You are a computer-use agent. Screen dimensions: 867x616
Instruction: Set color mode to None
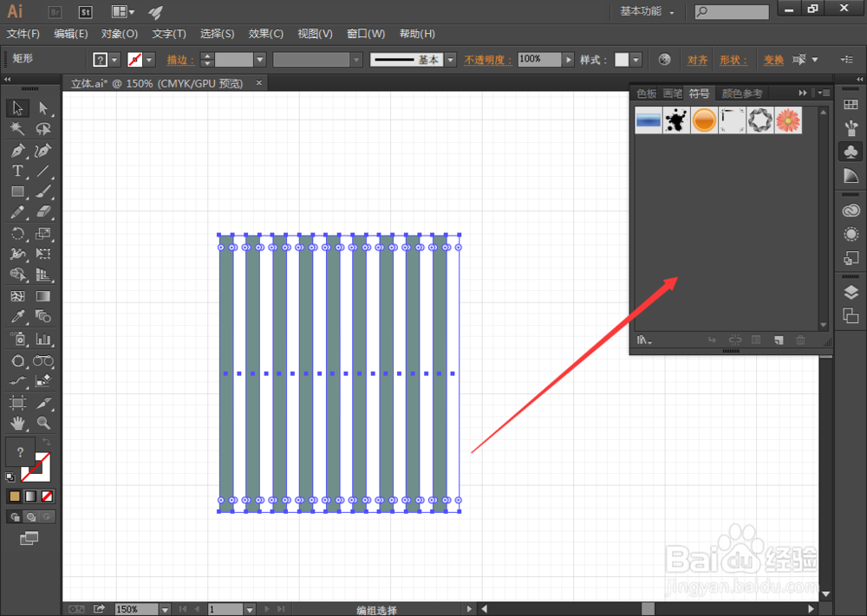click(48, 496)
